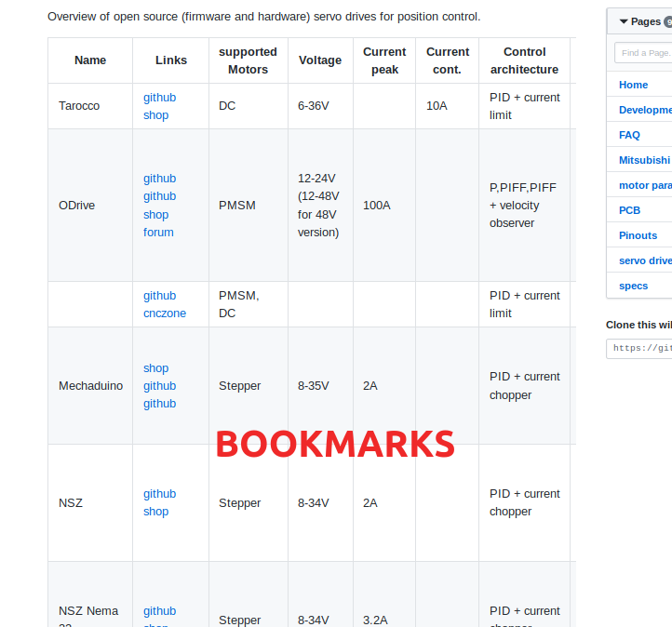Open the second ODrive github link

point(159,196)
